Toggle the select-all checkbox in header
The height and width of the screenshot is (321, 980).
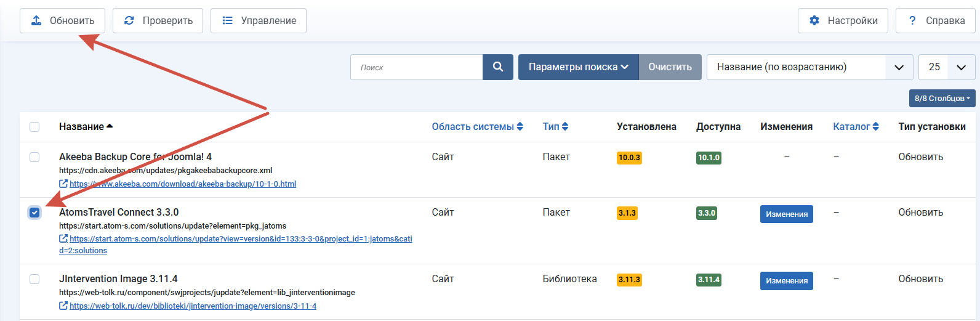tap(34, 127)
